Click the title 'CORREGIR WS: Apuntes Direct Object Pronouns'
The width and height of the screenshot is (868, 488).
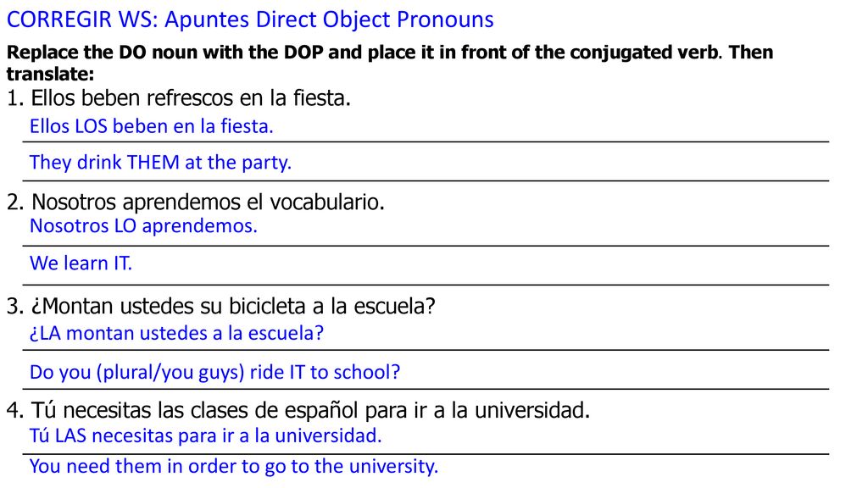pos(250,20)
